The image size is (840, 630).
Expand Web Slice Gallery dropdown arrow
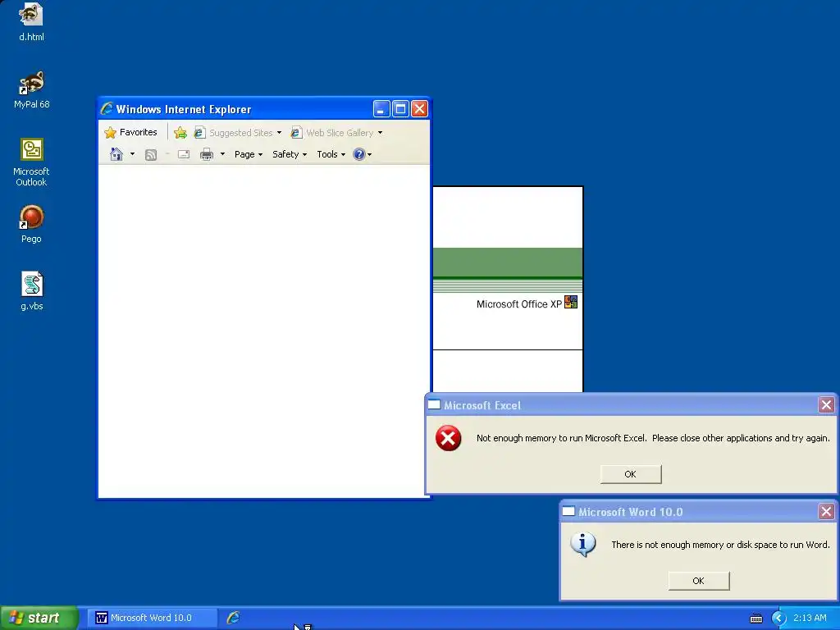click(381, 132)
